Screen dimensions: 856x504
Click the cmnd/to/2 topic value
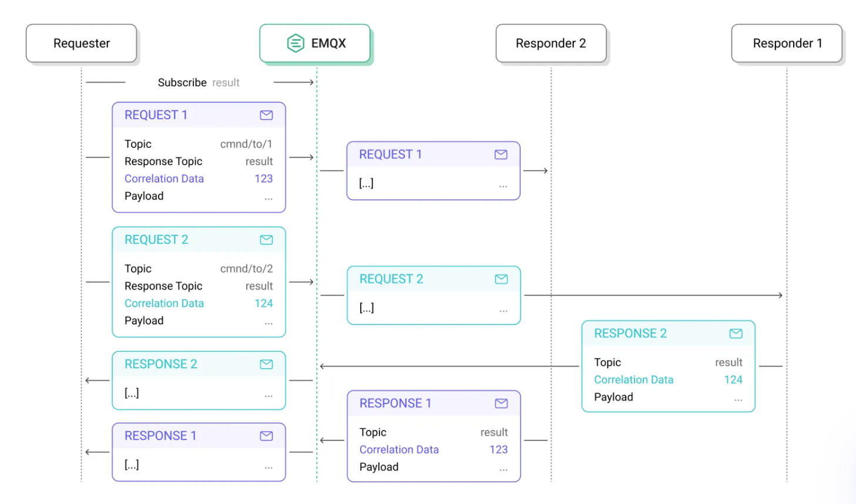pyautogui.click(x=246, y=268)
